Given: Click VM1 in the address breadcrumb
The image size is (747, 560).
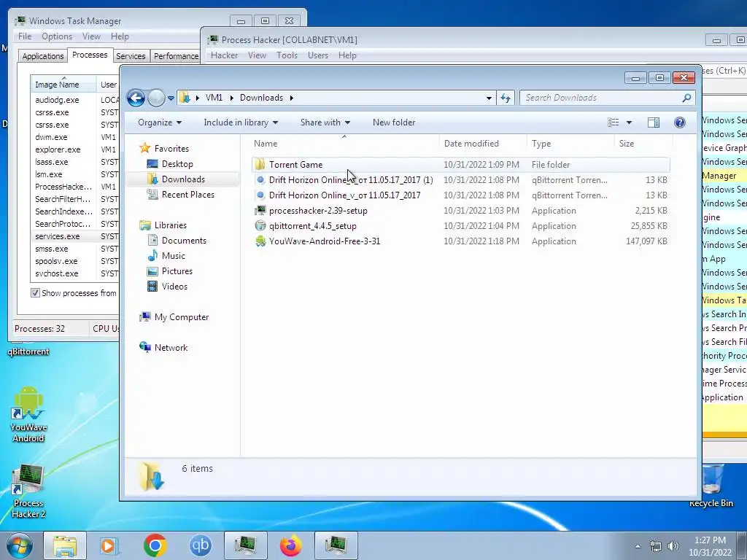Looking at the screenshot, I should tap(214, 98).
